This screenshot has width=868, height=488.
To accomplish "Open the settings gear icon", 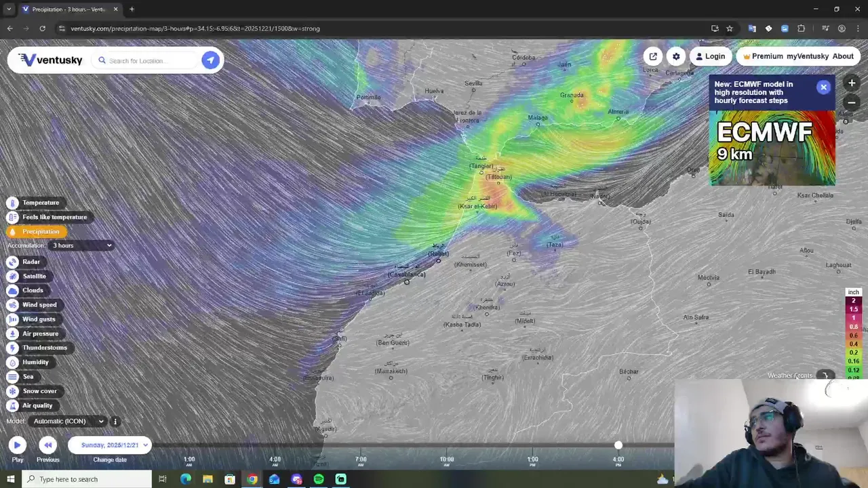I will [676, 56].
